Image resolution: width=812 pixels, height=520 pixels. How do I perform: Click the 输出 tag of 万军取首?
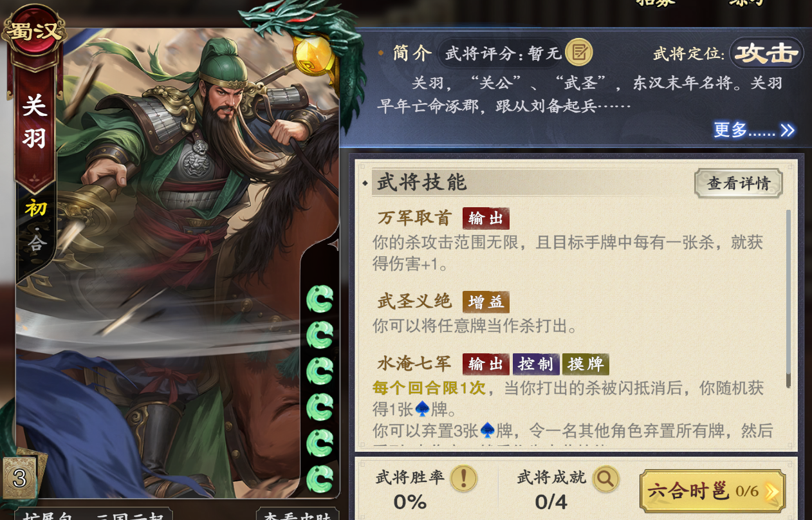pos(486,219)
